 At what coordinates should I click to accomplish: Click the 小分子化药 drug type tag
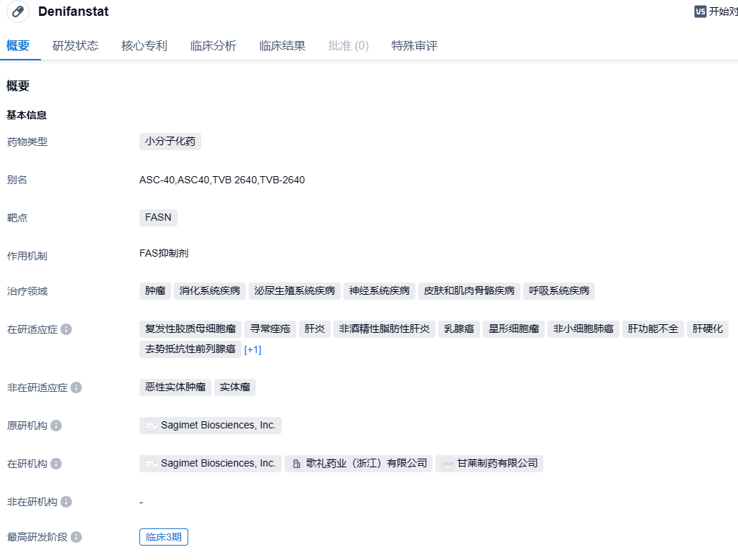pos(170,142)
